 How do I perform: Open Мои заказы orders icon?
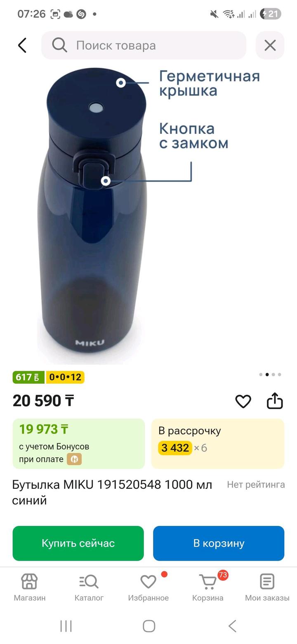[267, 587]
